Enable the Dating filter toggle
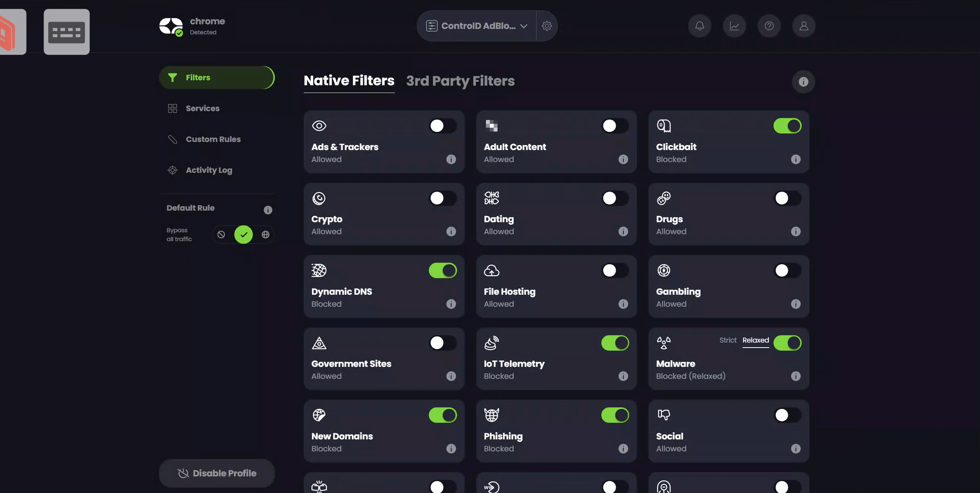 point(615,198)
